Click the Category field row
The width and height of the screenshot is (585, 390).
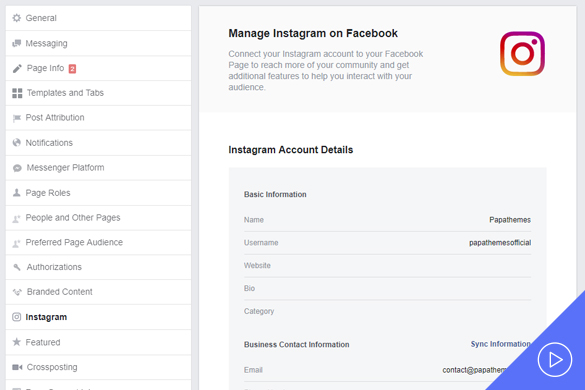pyautogui.click(x=387, y=311)
